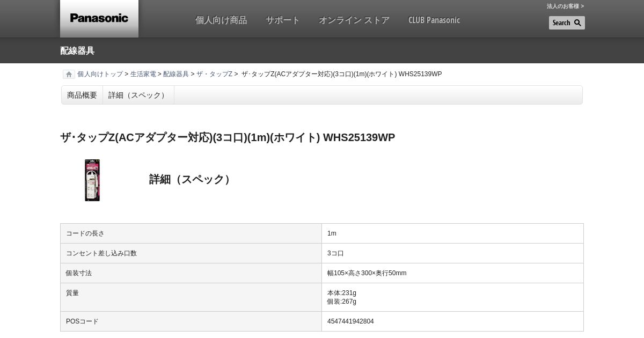Switch to 詳細（スペック）tab
The width and height of the screenshot is (644, 338).
pos(138,95)
